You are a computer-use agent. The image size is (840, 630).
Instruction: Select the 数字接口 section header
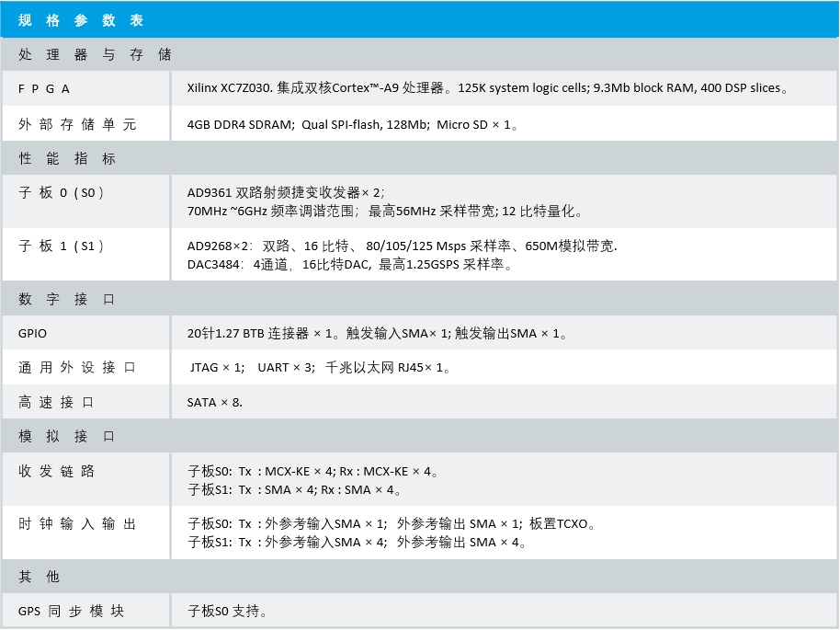(68, 300)
